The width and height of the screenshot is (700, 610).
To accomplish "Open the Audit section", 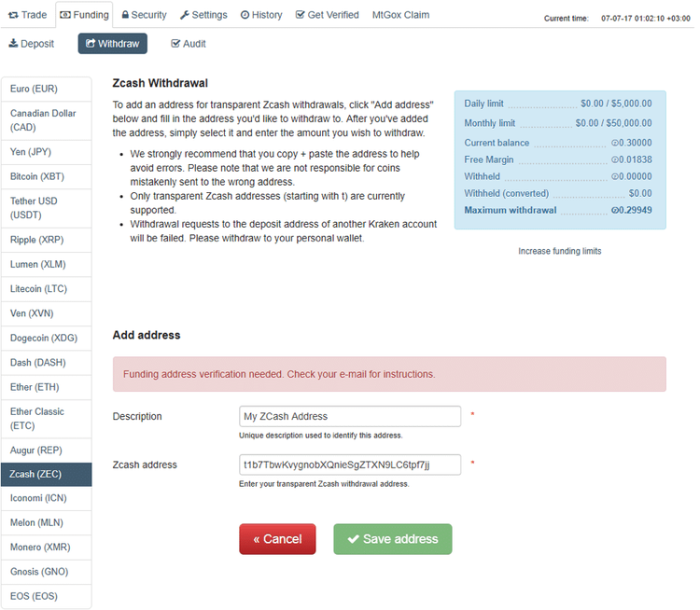I will (x=189, y=44).
